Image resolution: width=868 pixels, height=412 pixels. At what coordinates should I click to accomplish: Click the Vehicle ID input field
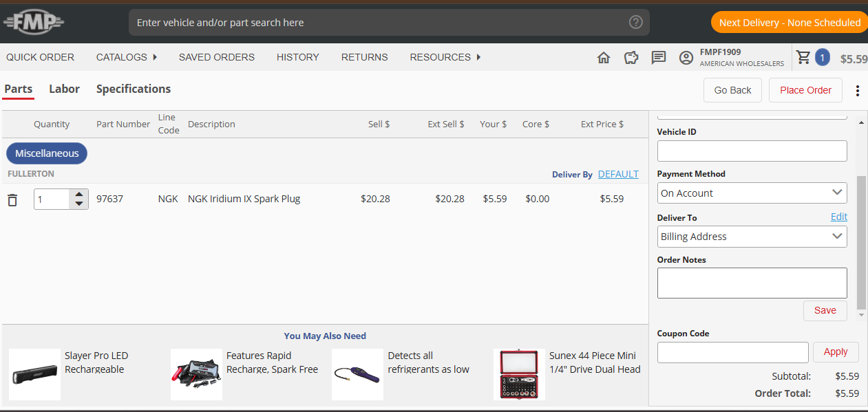tap(752, 151)
